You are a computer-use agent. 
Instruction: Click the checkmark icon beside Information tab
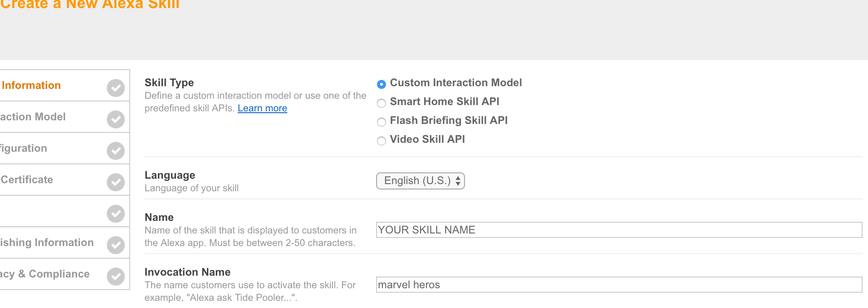116,88
